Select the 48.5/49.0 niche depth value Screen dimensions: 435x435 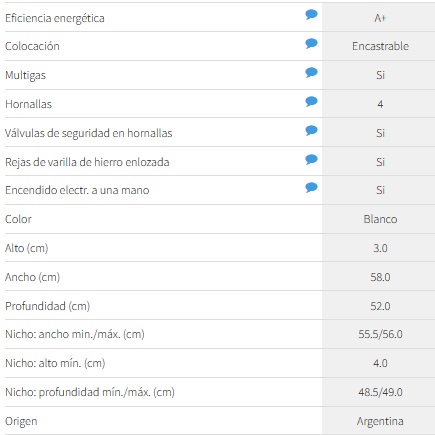380,392
